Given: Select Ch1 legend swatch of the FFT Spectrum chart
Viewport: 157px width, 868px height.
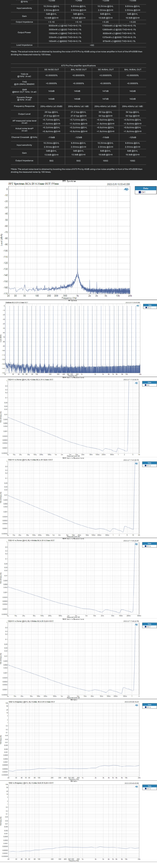Looking at the screenshot, I should click(140, 192).
